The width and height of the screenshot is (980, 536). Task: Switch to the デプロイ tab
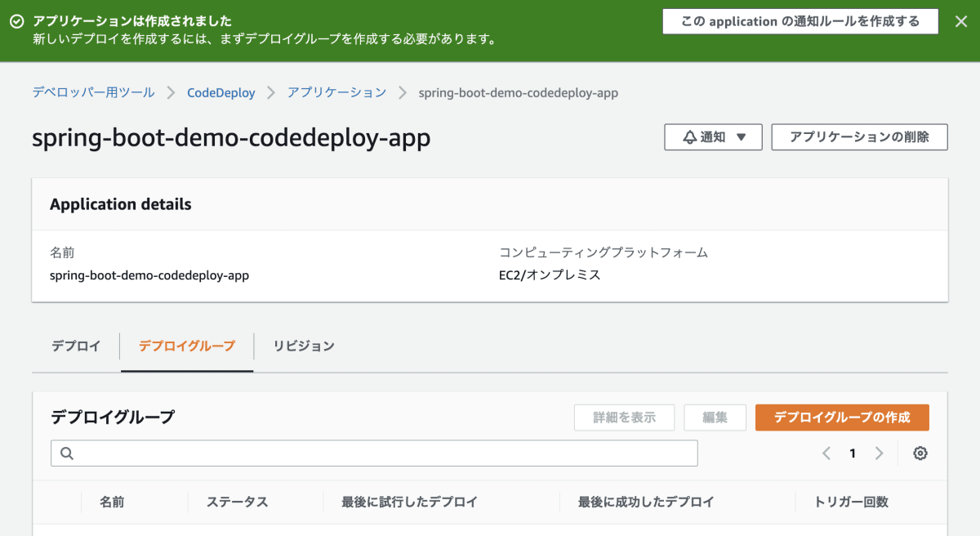[x=76, y=346]
